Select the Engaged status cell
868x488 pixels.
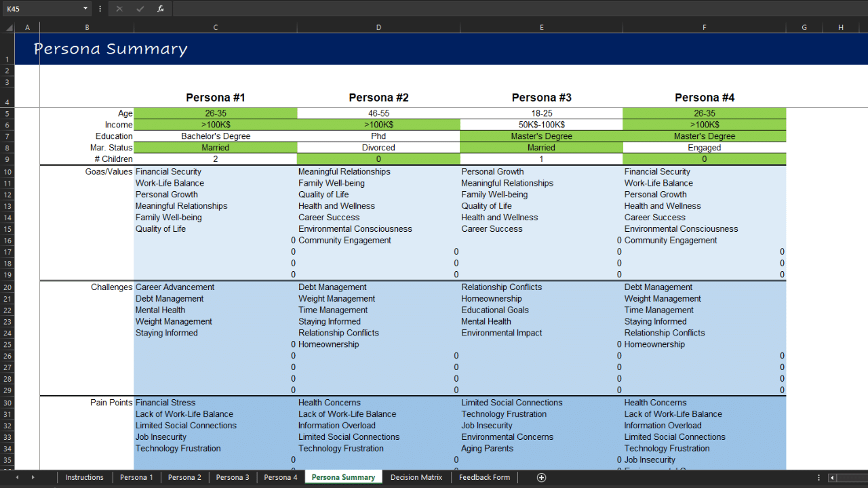(705, 148)
